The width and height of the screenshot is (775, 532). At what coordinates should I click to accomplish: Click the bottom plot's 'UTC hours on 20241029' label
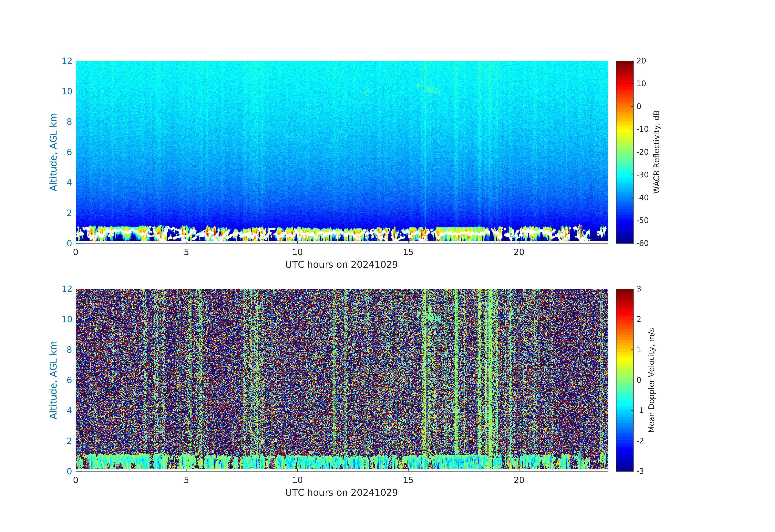[x=341, y=493]
